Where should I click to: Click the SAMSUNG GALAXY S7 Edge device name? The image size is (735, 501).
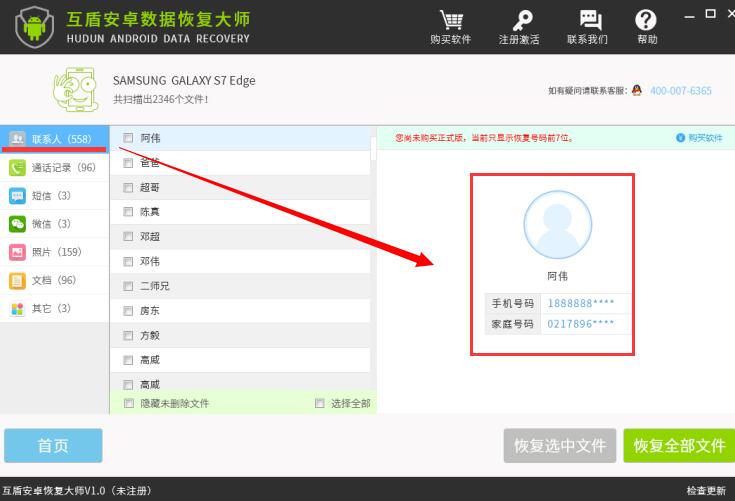tap(184, 81)
